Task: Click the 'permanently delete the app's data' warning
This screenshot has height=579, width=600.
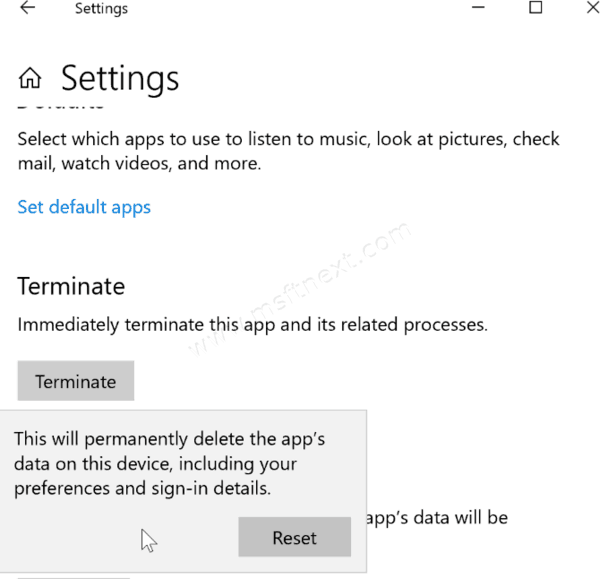Action: (x=169, y=440)
